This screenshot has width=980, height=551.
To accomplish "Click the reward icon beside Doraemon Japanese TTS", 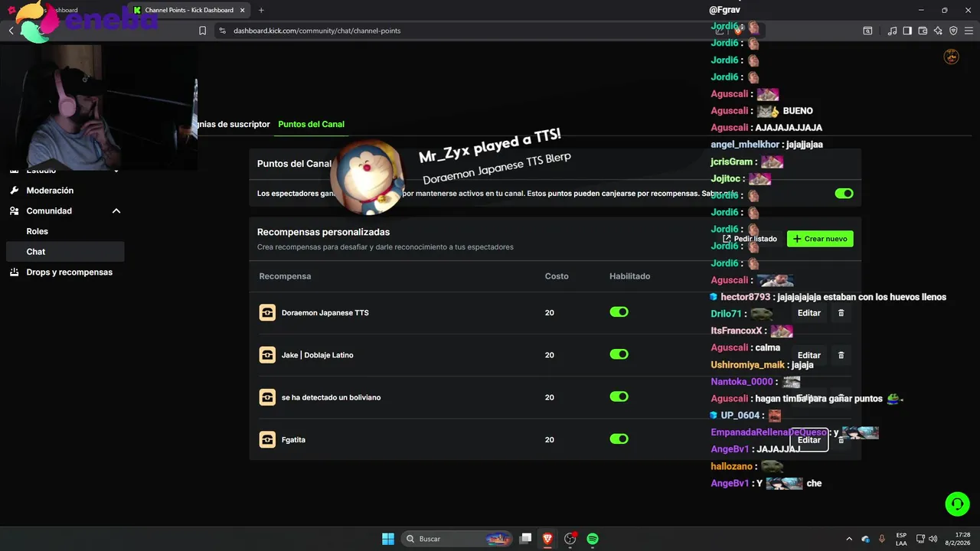I will point(267,312).
